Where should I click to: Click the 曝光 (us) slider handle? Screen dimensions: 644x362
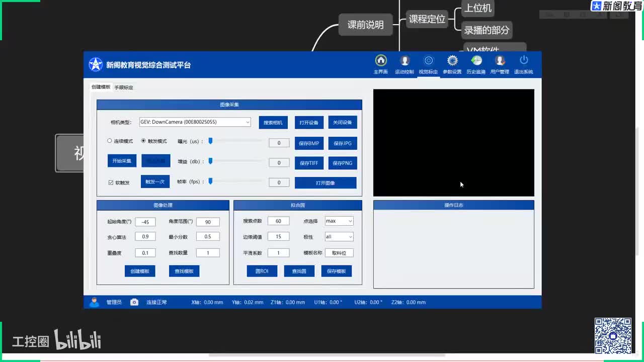coord(211,141)
